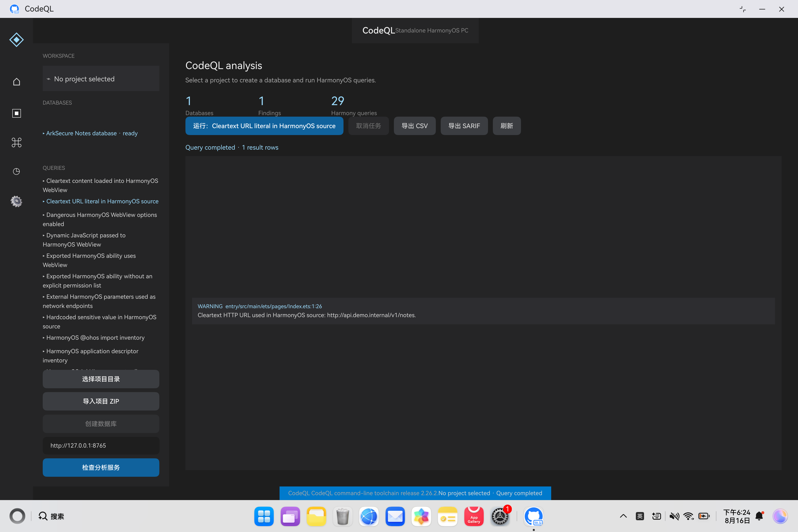Select 'Cleartext content loaded into HarmonyOS WebView' query
The width and height of the screenshot is (798, 532).
coord(101,185)
